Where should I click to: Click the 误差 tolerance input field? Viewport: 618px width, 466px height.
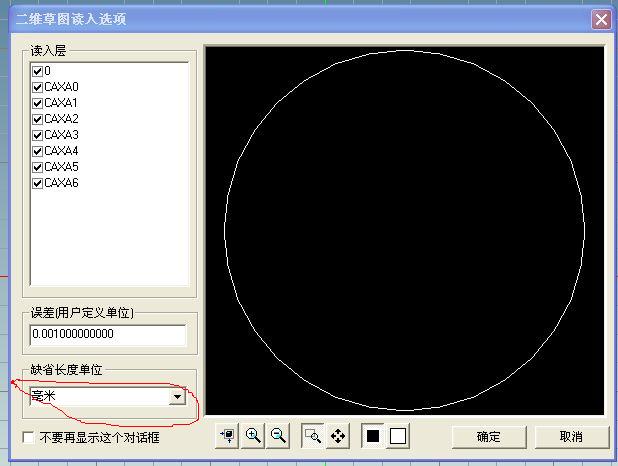click(x=108, y=334)
